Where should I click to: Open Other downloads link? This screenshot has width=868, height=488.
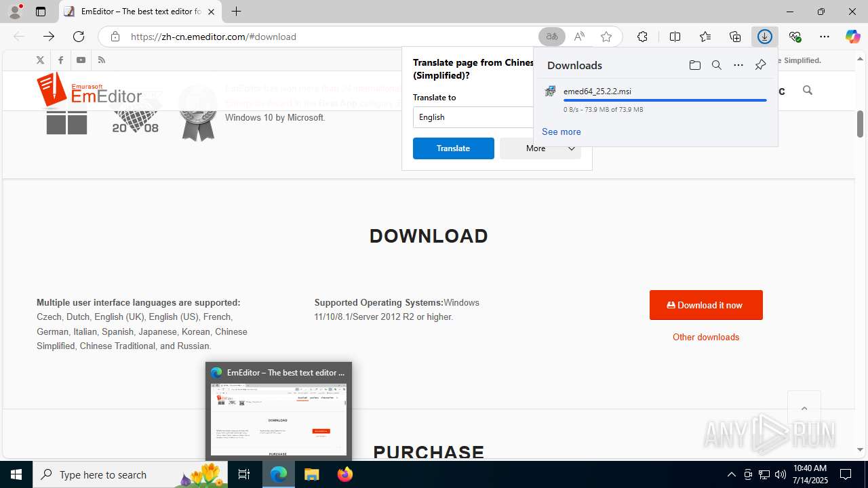pos(706,337)
